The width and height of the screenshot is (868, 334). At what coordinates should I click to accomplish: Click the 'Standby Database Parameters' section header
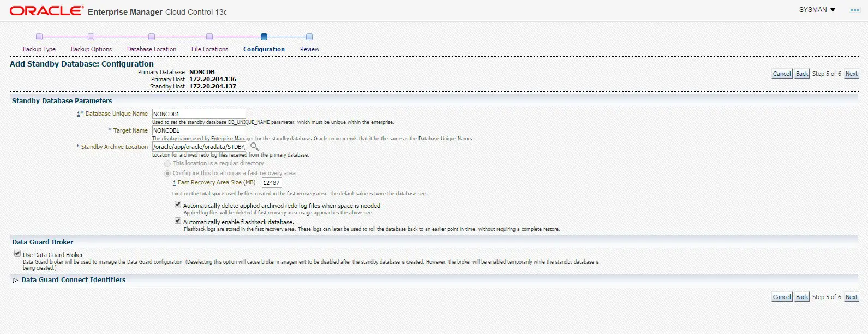62,100
